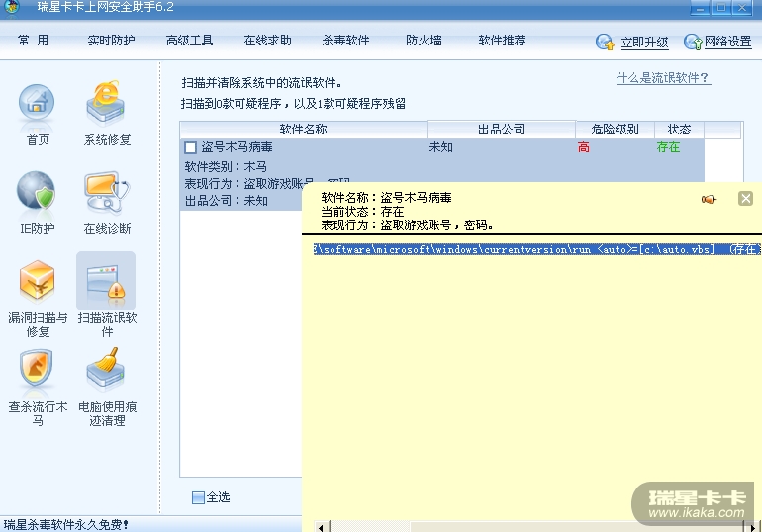Tick the 盗号木马病毒 checkbox

click(x=190, y=147)
